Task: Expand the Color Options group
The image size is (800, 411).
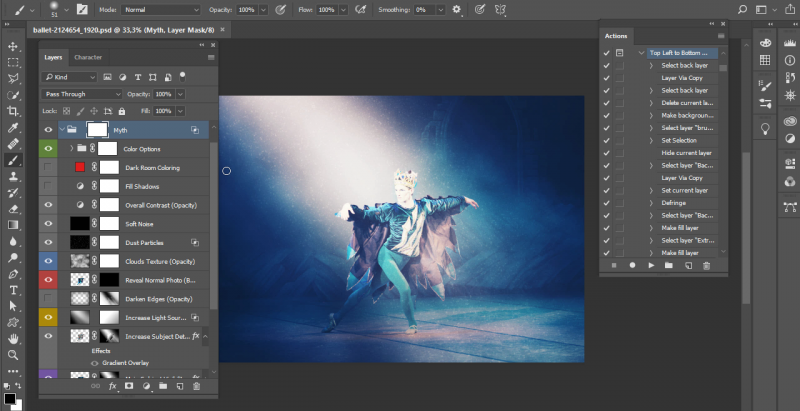Action: tap(71, 149)
